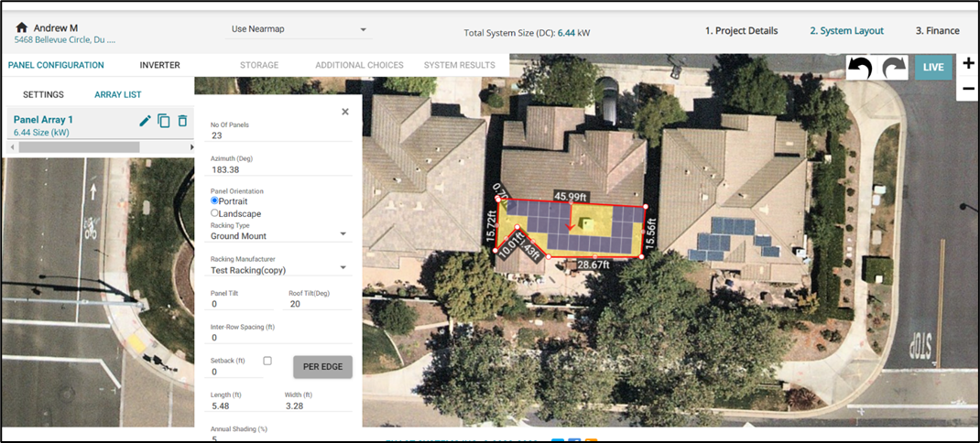Click the redo arrow on the map

point(895,68)
